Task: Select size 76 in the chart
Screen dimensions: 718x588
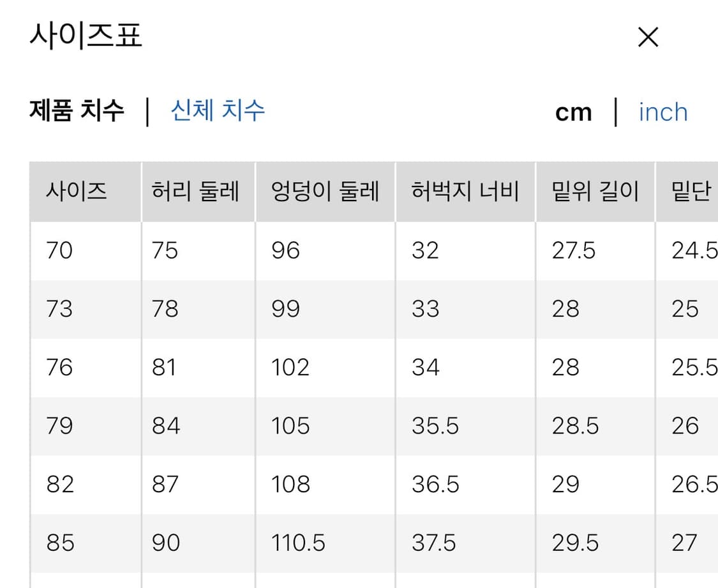Action: tap(59, 367)
